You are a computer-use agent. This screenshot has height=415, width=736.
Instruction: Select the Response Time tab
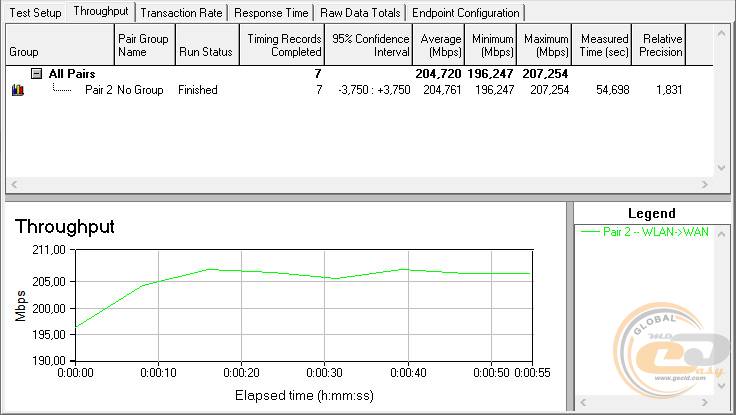(x=273, y=13)
